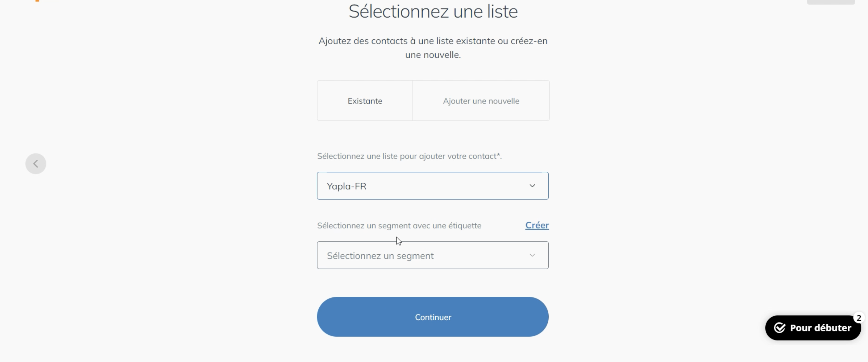Screen dimensions: 868x362
Task: Click the back arrow circle icon
Action: (x=36, y=164)
